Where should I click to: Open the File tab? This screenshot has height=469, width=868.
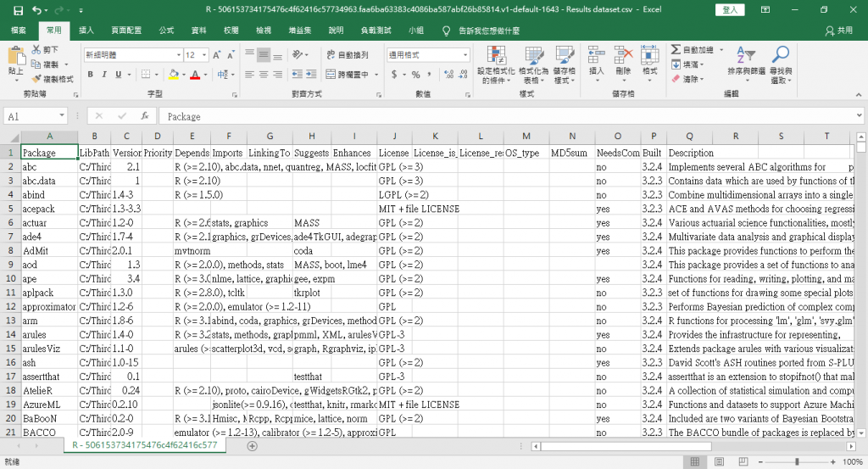click(19, 31)
